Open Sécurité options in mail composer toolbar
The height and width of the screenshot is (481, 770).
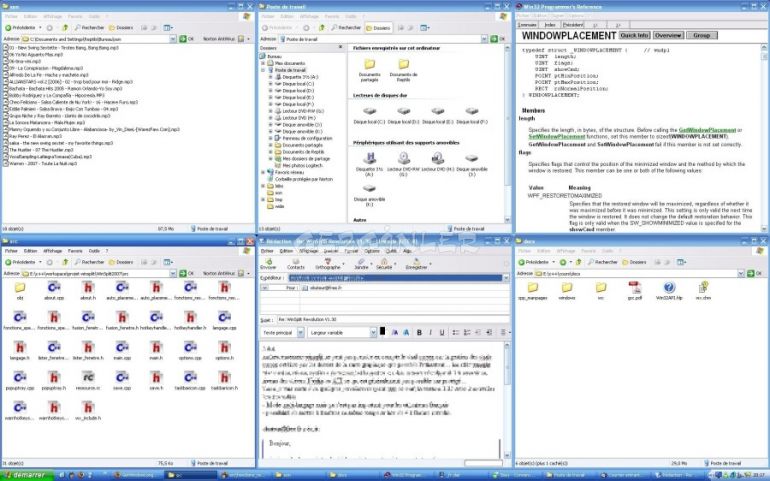pyautogui.click(x=384, y=264)
